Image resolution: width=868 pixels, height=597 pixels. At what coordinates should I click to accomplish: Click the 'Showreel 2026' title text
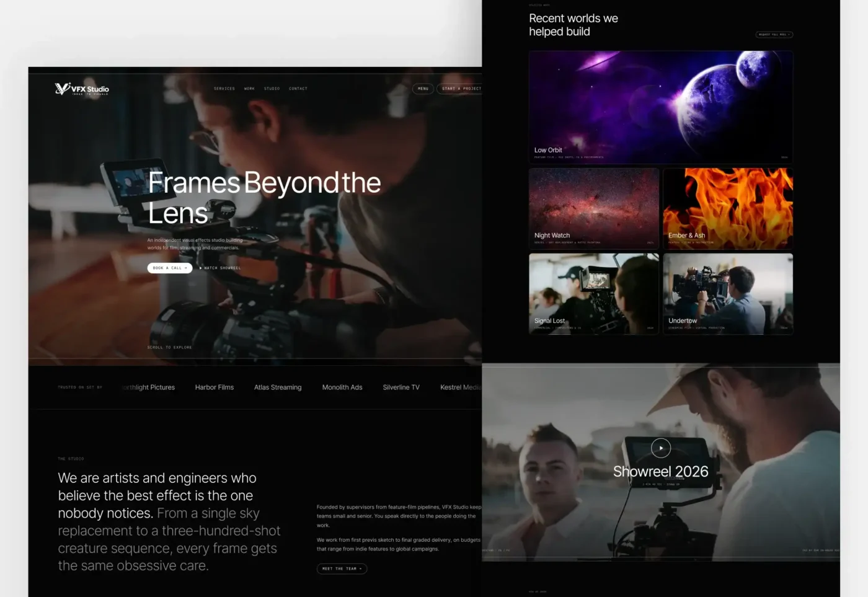pyautogui.click(x=661, y=472)
